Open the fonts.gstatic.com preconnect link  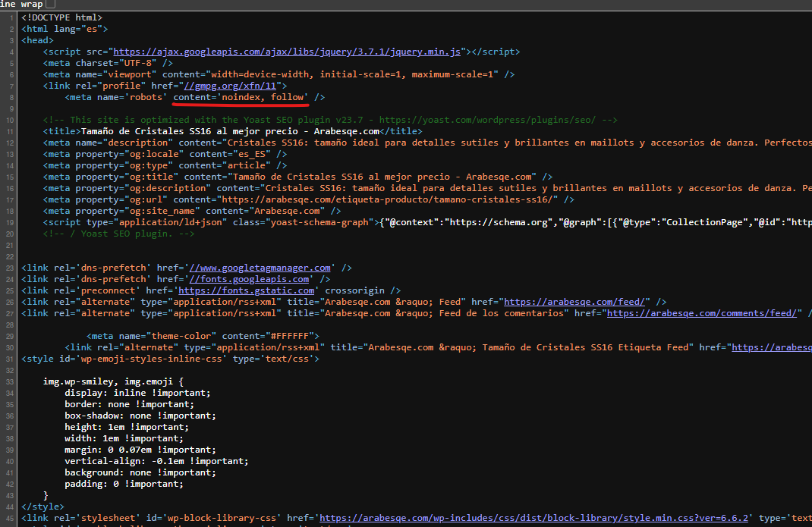tap(247, 291)
